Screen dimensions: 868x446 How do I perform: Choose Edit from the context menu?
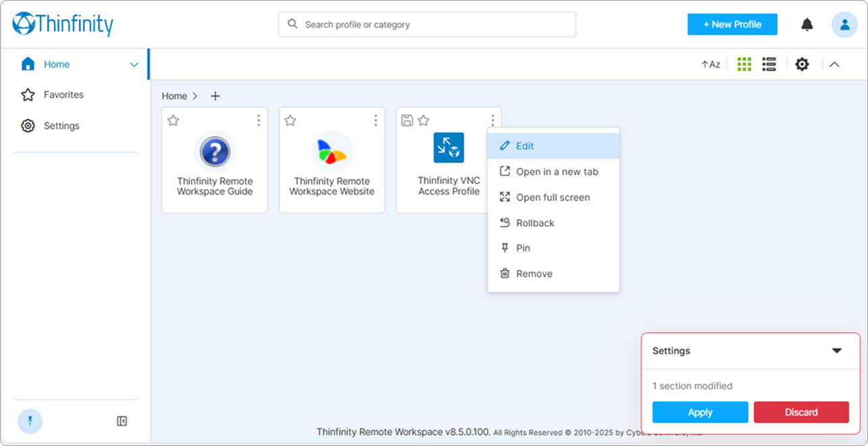pyautogui.click(x=553, y=146)
